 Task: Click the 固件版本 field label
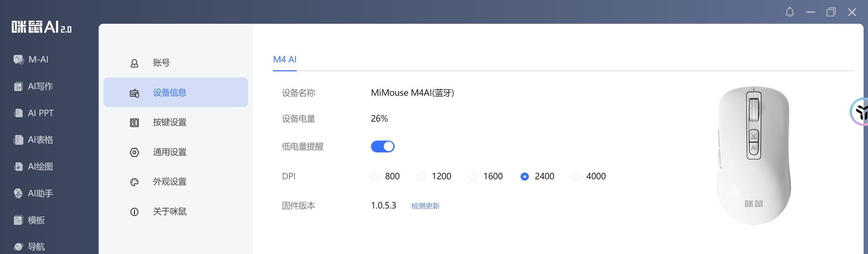299,205
